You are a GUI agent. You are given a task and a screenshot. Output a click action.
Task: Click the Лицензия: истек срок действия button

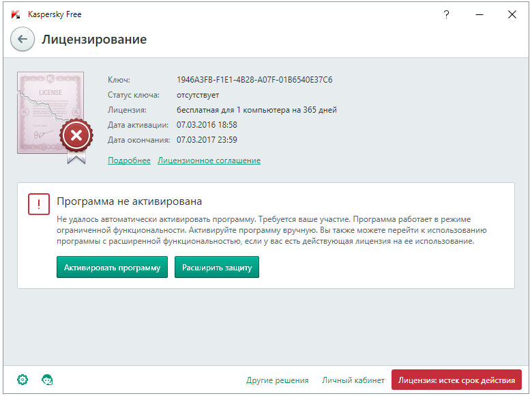[x=456, y=380]
